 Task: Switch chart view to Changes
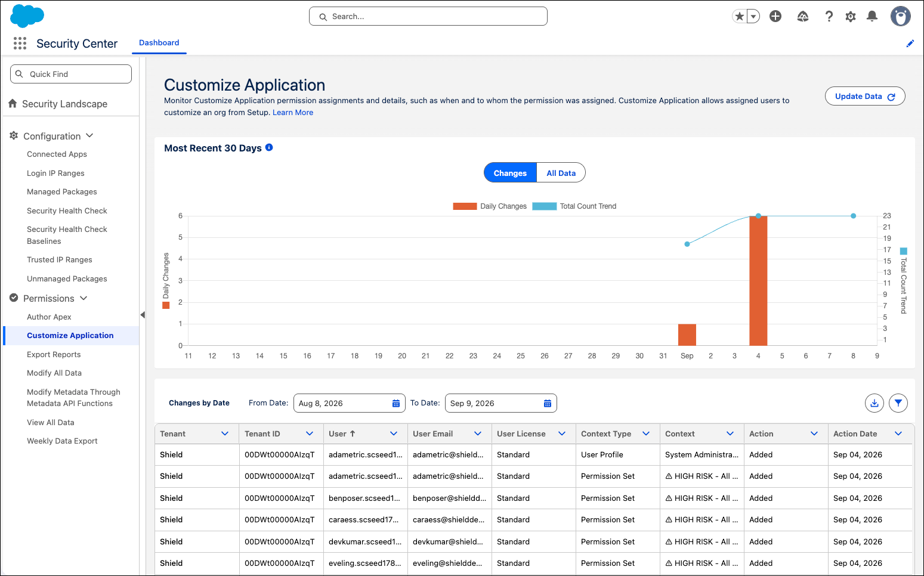click(x=510, y=173)
